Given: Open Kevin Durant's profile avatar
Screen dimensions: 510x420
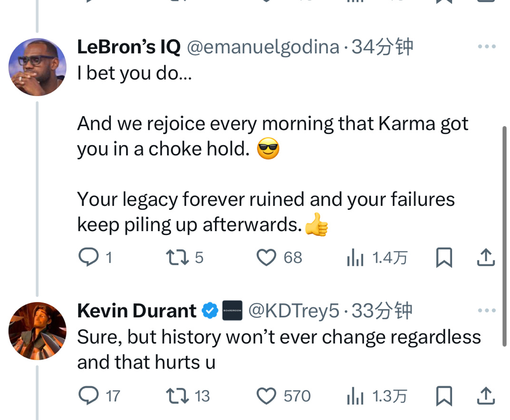Looking at the screenshot, I should coord(38,331).
